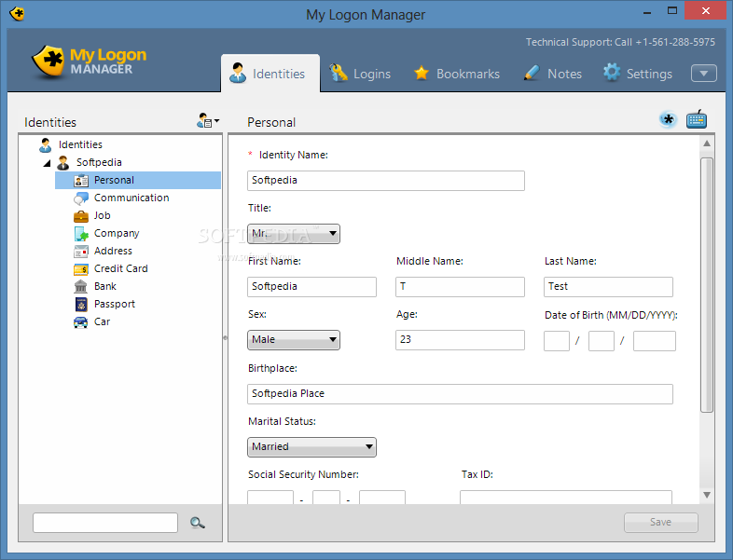Click the Identities tab person icon
This screenshot has width=733, height=560.
click(238, 73)
